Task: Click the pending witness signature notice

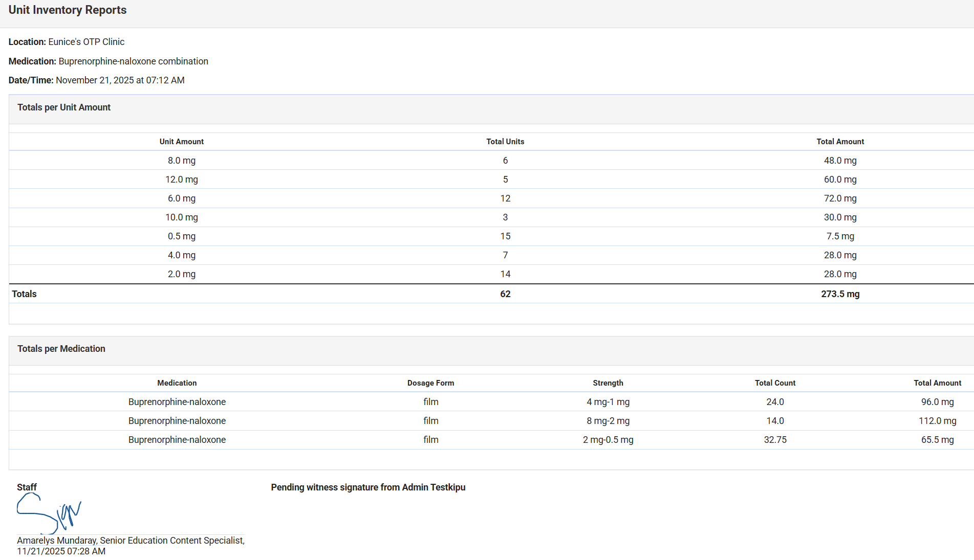Action: click(x=368, y=487)
